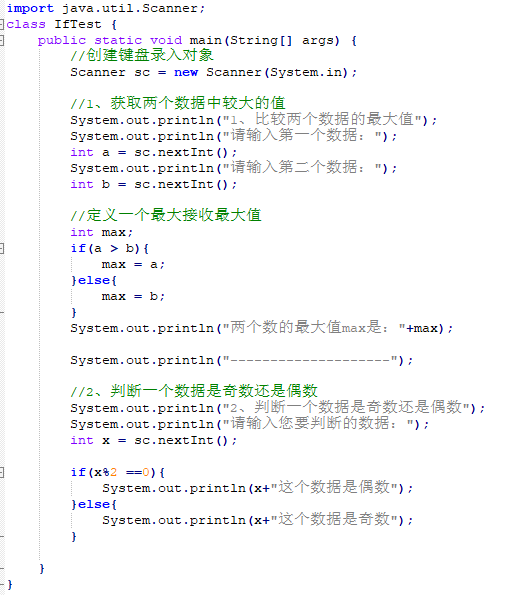Screen dimensions: 511x595
Task: Click the }else{ line above the 奇数 println
Action: tap(94, 504)
